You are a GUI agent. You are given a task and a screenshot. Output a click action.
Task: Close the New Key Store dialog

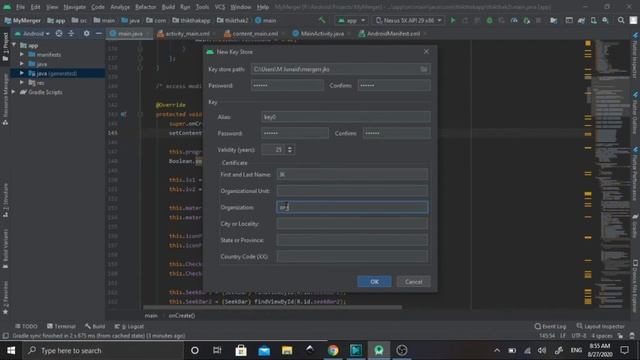426,51
